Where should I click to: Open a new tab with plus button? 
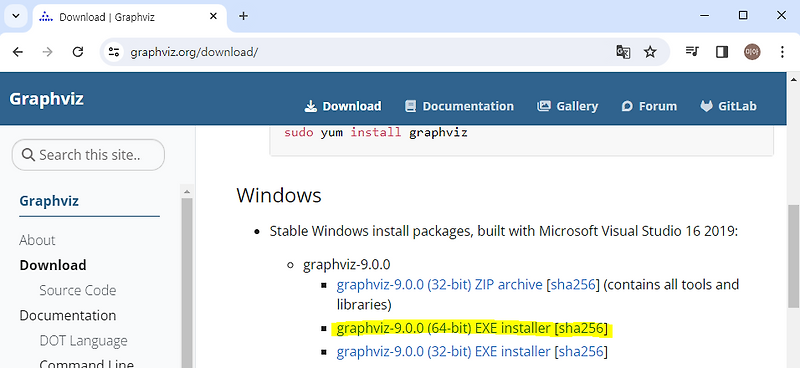(x=243, y=16)
